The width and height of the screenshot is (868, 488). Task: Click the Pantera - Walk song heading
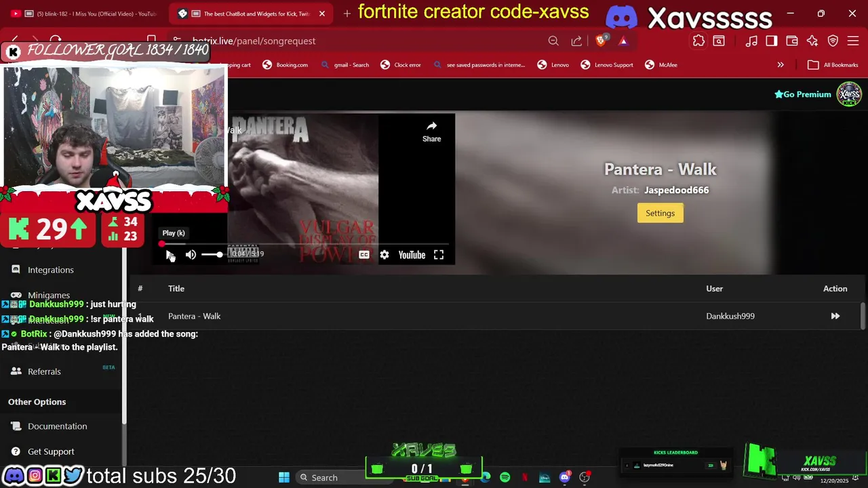[660, 169]
